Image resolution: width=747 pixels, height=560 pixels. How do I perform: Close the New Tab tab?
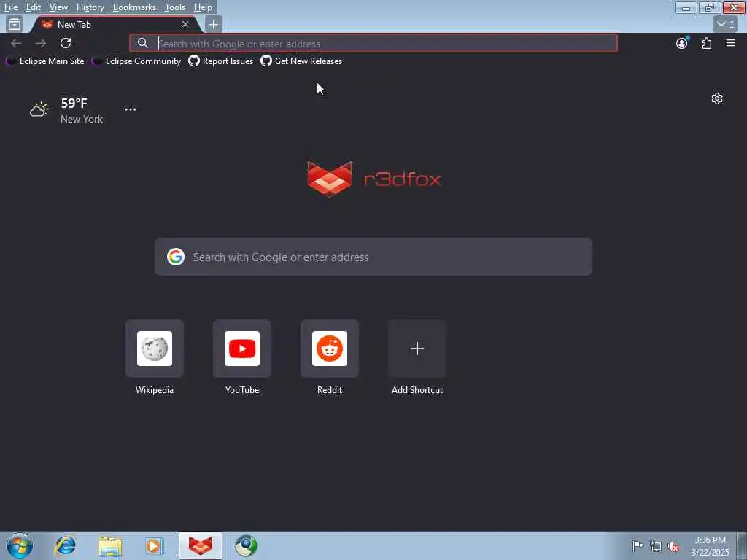[185, 24]
